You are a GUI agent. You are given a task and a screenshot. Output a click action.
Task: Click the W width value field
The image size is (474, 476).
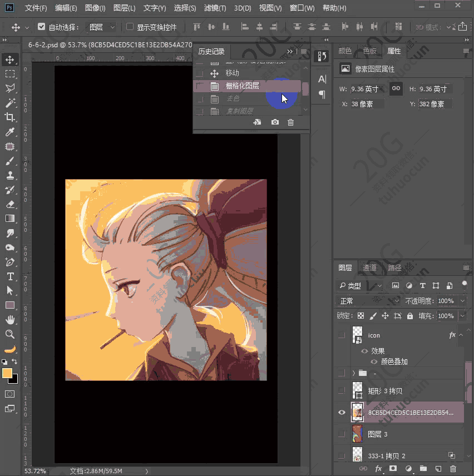click(x=367, y=89)
